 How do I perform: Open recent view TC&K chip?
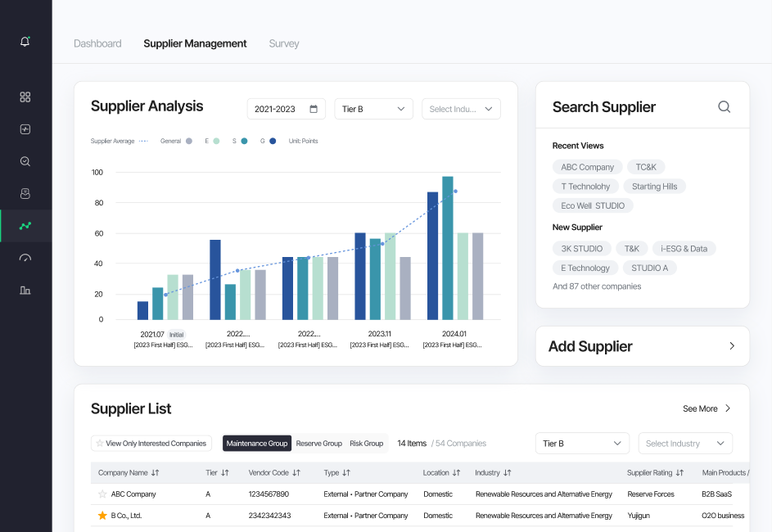[x=646, y=167]
